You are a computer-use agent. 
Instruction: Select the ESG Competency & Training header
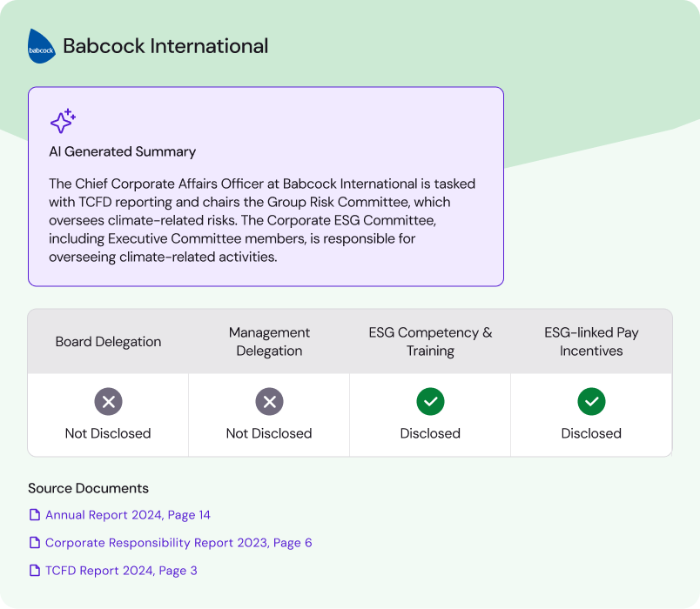(430, 341)
